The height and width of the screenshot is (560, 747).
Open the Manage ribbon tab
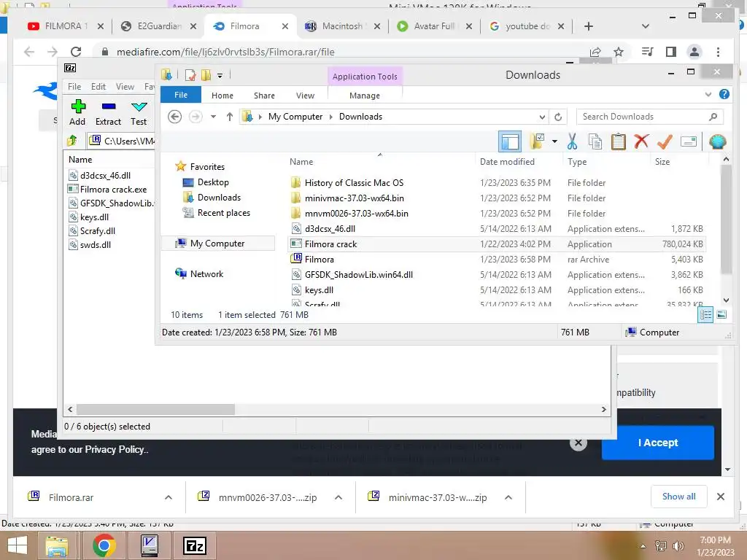[x=365, y=96]
